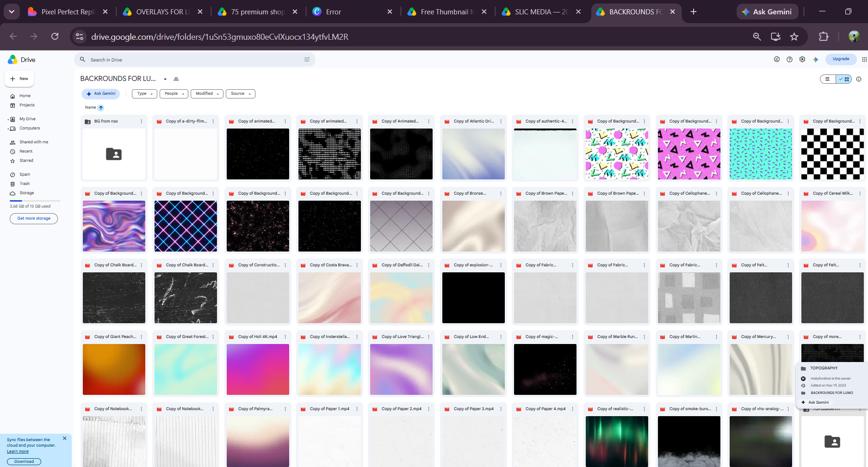Image resolution: width=868 pixels, height=467 pixels.
Task: Click the Chrome zoom magnifier icon in address bar
Action: (x=757, y=37)
